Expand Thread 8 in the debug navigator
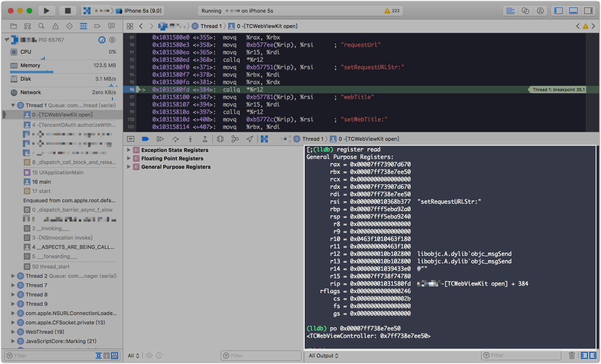 (13, 295)
